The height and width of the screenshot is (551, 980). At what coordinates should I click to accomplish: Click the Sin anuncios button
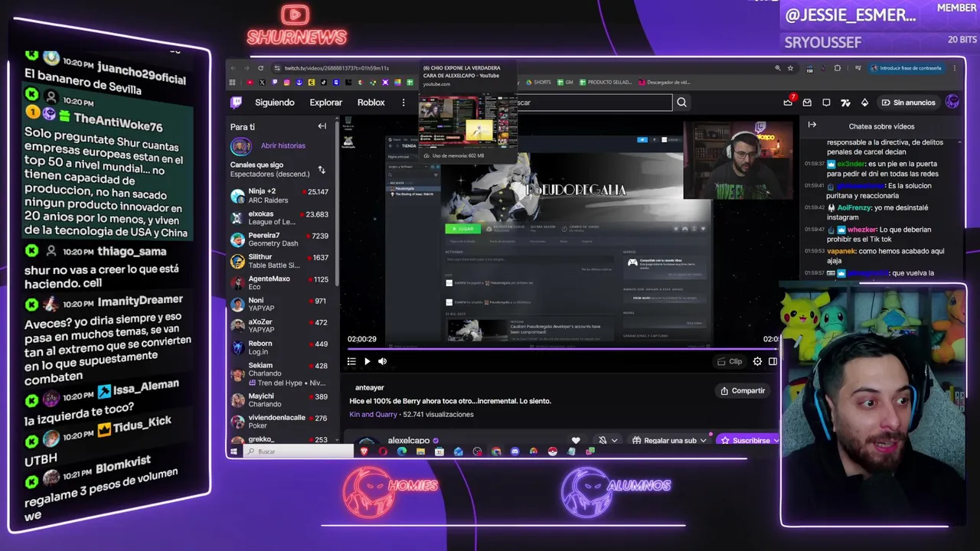point(908,103)
